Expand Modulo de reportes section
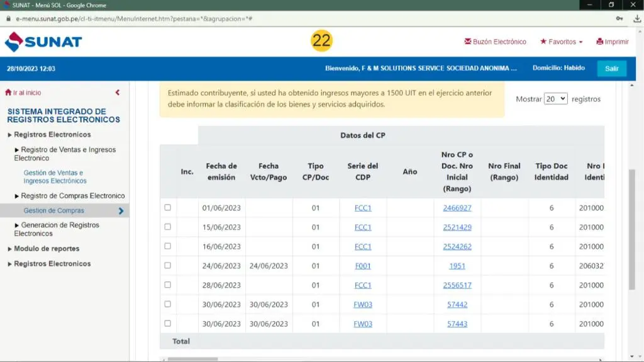 pyautogui.click(x=47, y=249)
